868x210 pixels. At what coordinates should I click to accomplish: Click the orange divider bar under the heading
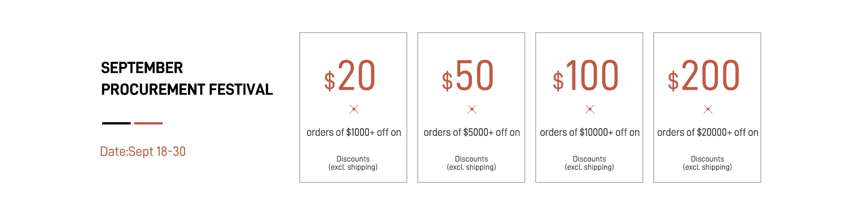(x=148, y=123)
